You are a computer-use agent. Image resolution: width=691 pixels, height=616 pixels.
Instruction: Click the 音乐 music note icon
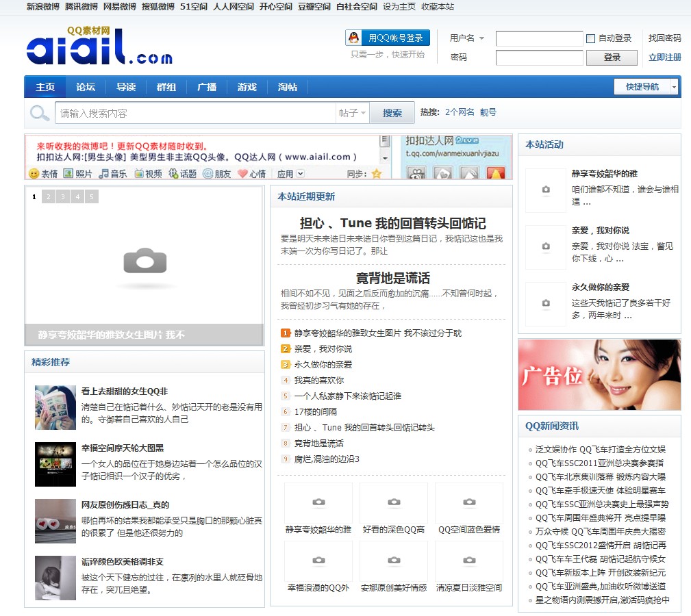pos(103,173)
